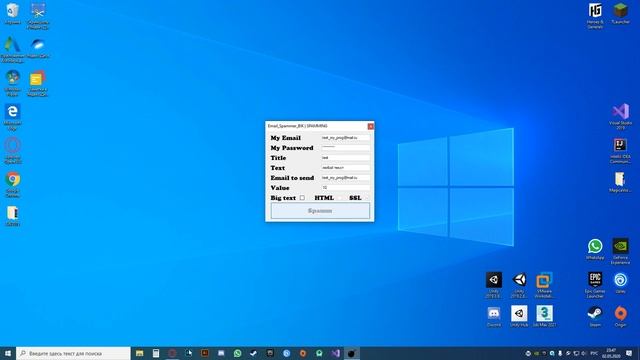Launch Microsoft Edge from the desktop

point(12,116)
